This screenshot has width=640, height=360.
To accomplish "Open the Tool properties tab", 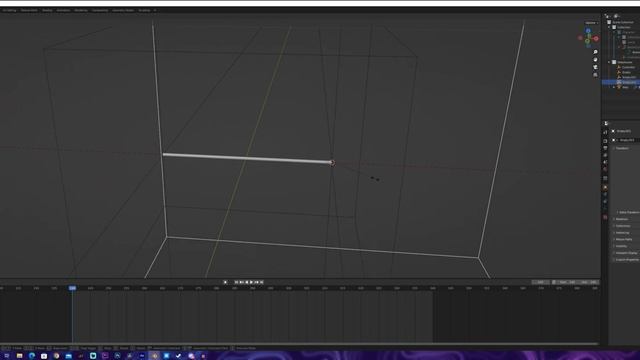I will pos(605,132).
